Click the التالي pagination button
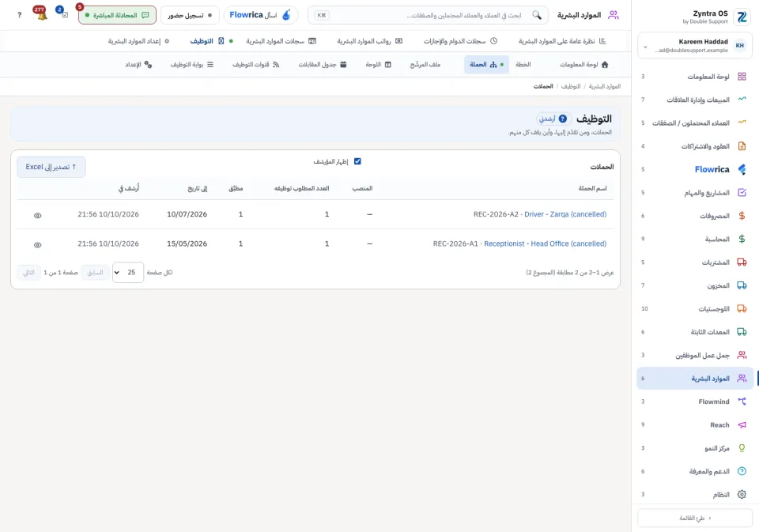Viewport: 759px width, 532px height. pos(28,273)
